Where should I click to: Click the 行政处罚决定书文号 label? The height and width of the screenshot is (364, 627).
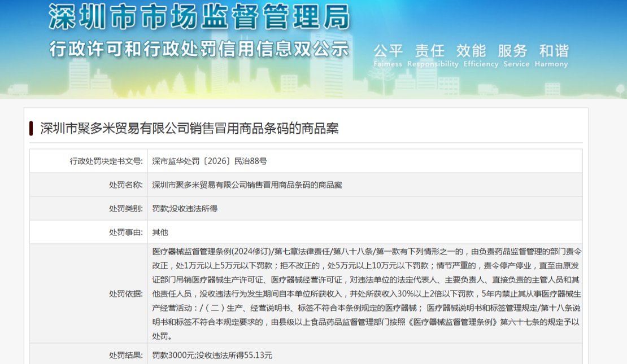pos(106,161)
